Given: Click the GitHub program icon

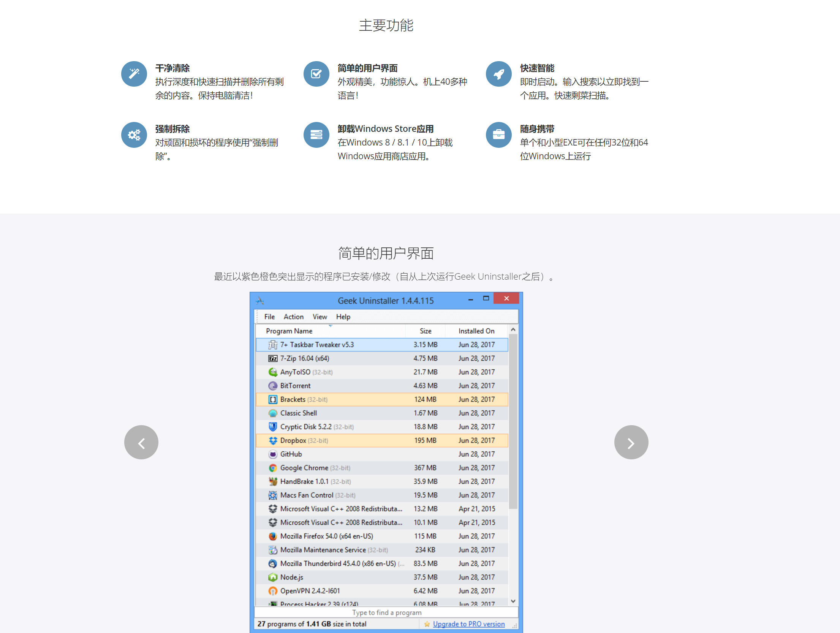Looking at the screenshot, I should tap(273, 454).
